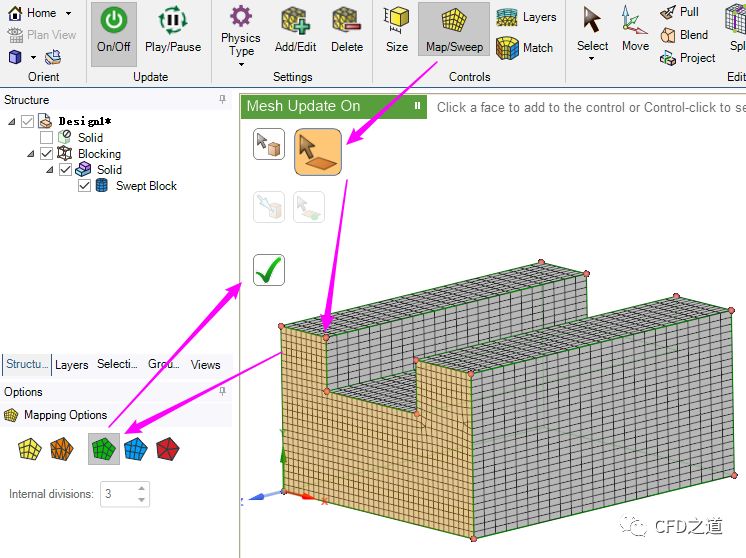746x558 pixels.
Task: Collapse Design1 tree node
Action: pyautogui.click(x=12, y=122)
